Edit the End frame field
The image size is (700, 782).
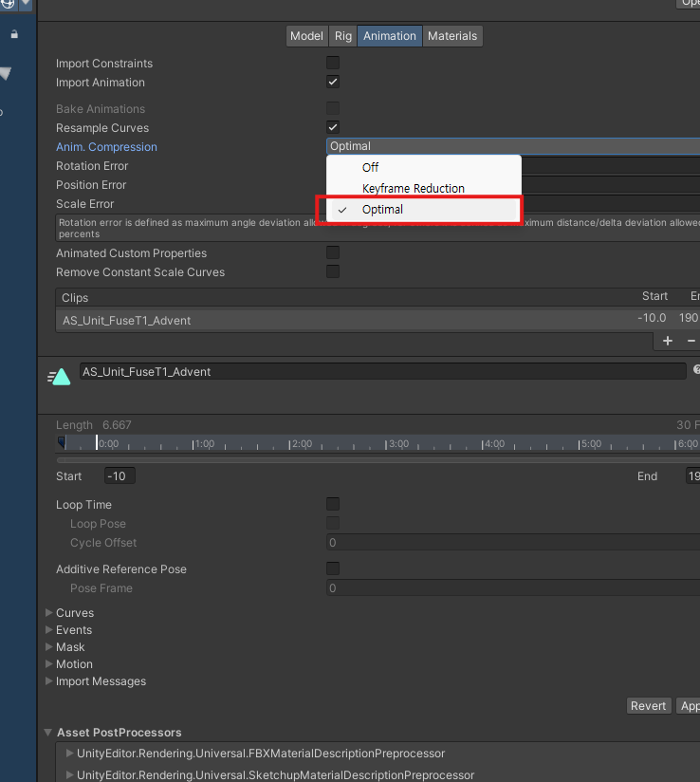693,475
